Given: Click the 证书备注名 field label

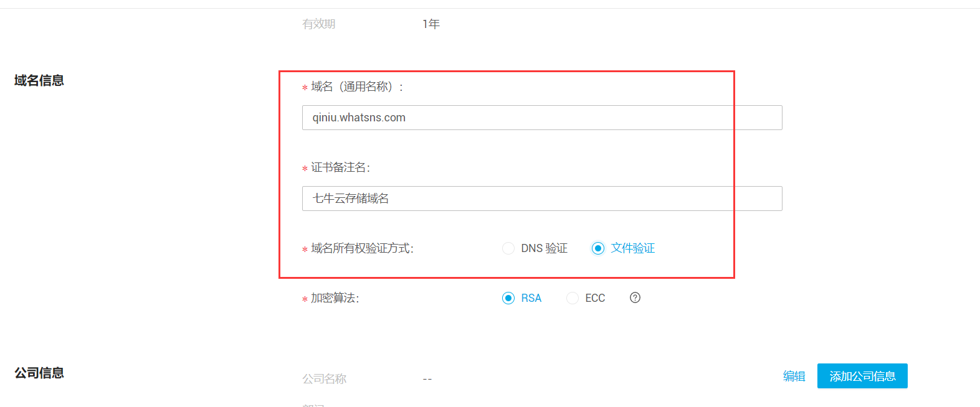Looking at the screenshot, I should coord(340,167).
